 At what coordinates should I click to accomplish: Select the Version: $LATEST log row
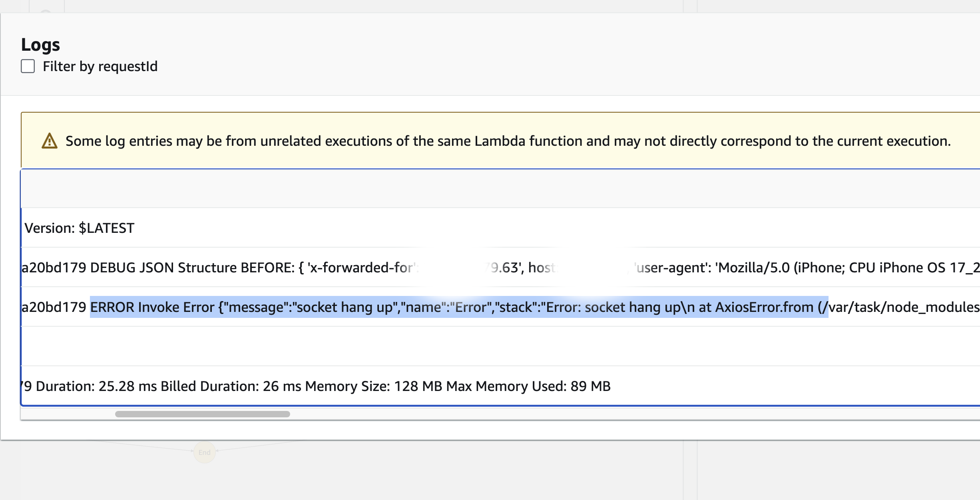tap(80, 228)
